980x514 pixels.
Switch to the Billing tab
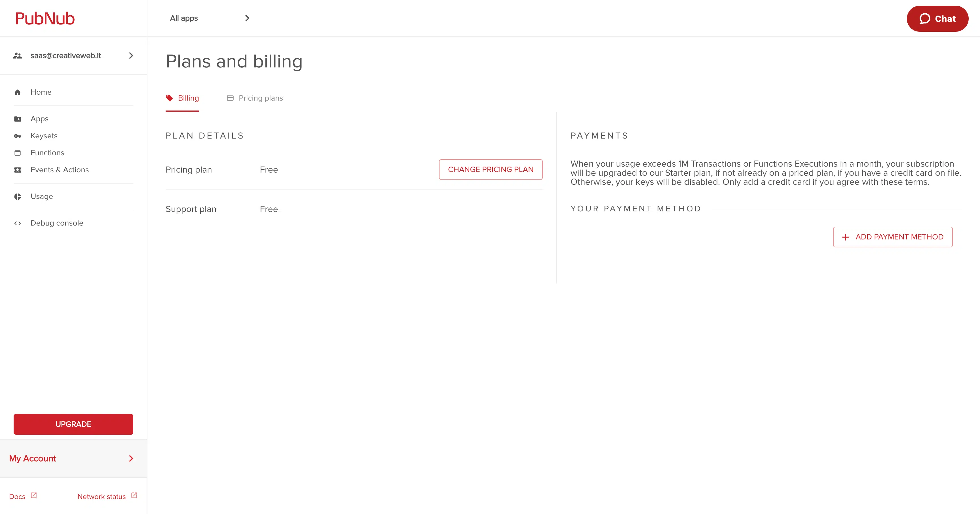(182, 98)
